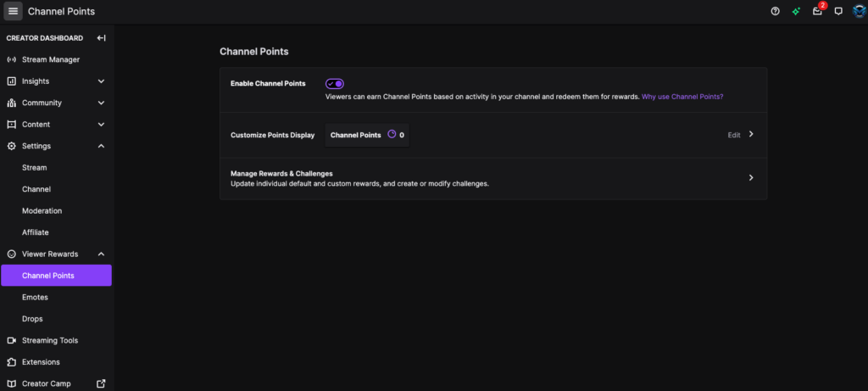Open Manage Rewards & Challenges row
Image resolution: width=868 pixels, height=391 pixels.
[x=492, y=178]
